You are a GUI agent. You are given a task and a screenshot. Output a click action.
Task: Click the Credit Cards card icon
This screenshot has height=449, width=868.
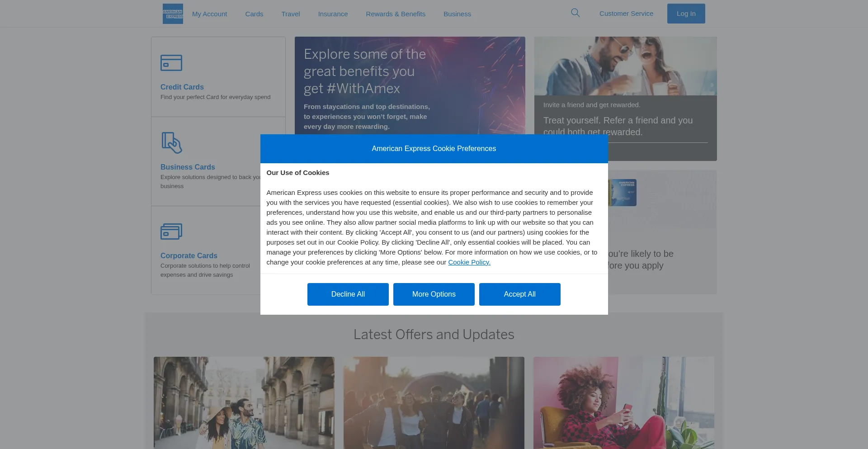coord(171,63)
